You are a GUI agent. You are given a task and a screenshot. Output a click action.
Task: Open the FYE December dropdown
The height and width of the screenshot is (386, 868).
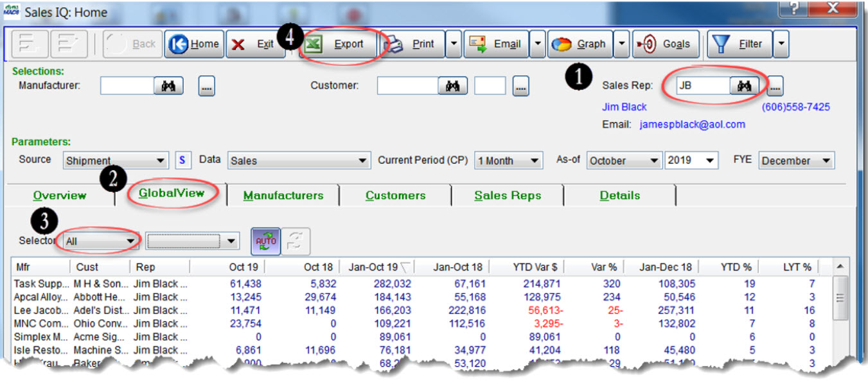[x=797, y=161]
